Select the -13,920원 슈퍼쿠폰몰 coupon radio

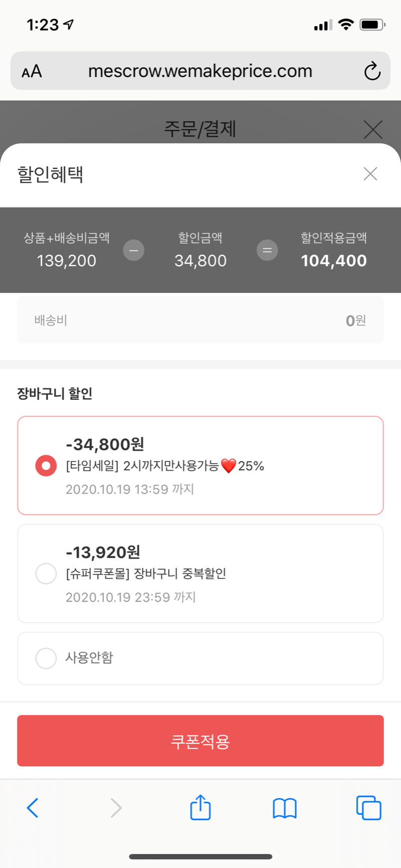(46, 573)
